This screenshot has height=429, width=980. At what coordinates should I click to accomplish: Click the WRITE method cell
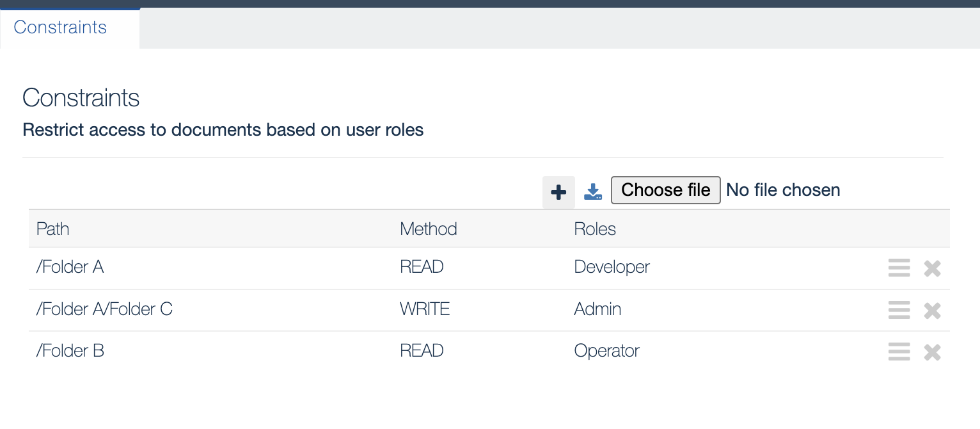[425, 309]
